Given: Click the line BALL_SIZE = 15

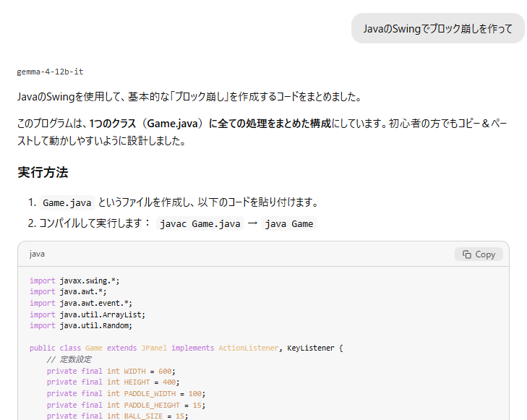Looking at the screenshot, I should pyautogui.click(x=117, y=416).
